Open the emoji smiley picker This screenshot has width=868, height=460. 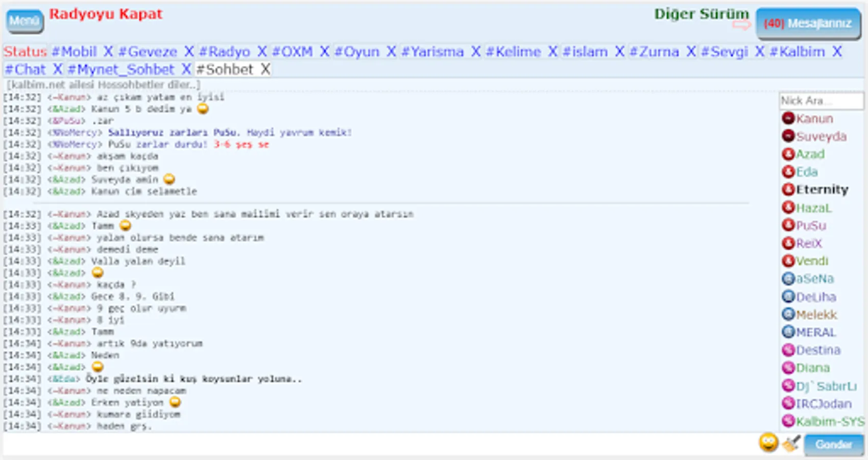768,443
